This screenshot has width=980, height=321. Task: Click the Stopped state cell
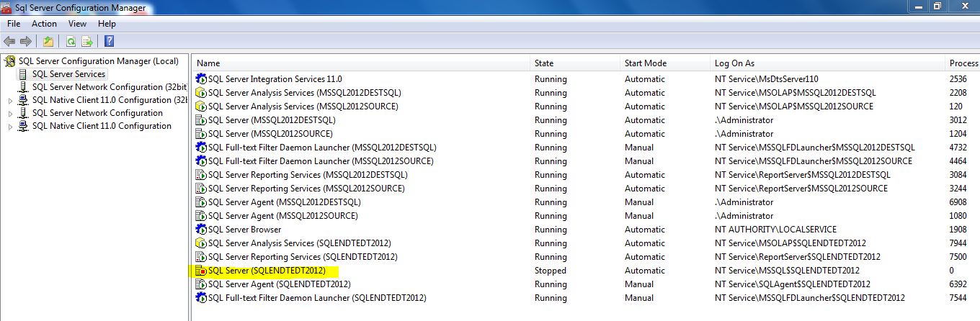(x=551, y=271)
